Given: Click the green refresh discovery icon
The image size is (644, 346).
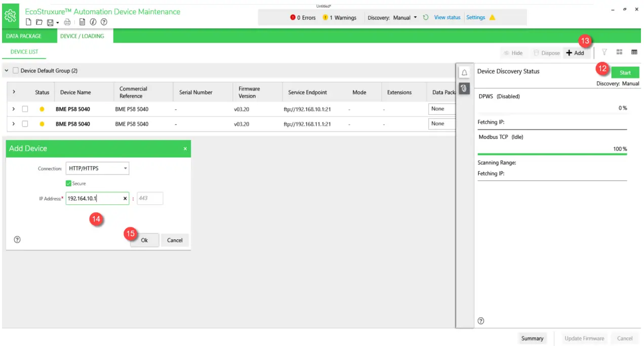Looking at the screenshot, I should coord(426,17).
